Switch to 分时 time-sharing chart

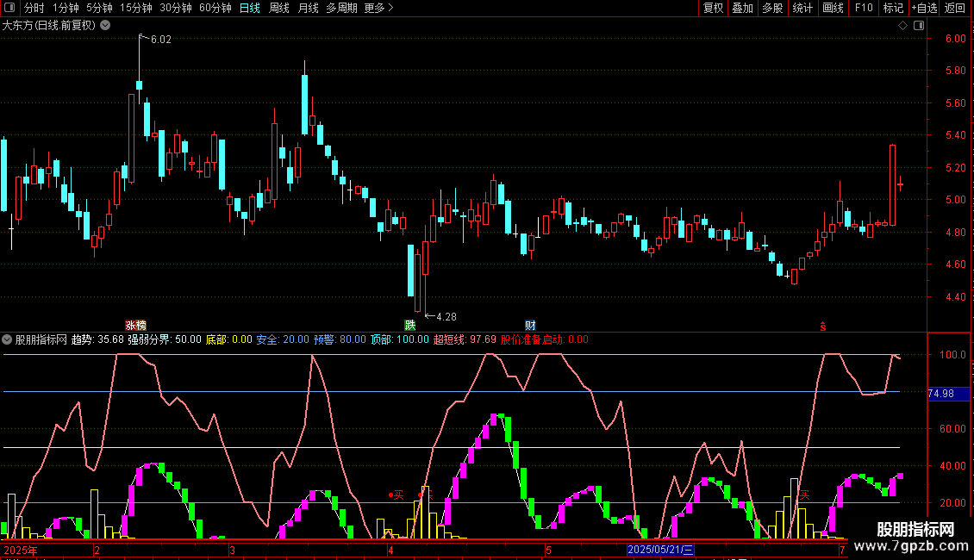pyautogui.click(x=34, y=8)
